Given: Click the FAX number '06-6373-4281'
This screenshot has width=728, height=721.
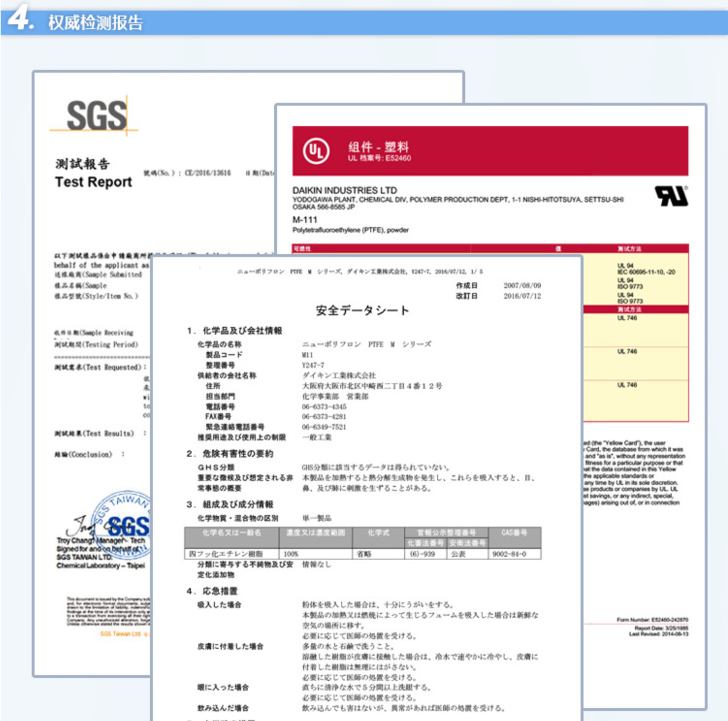Looking at the screenshot, I should 324,417.
